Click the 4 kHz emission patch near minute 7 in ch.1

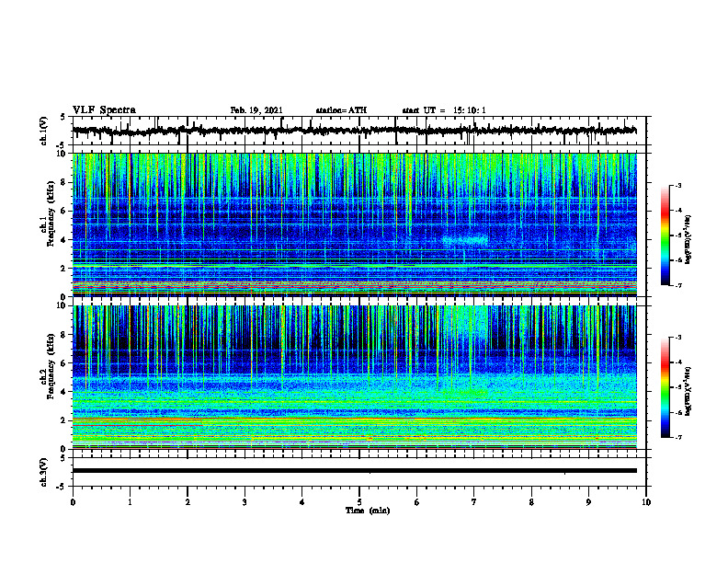[x=465, y=240]
